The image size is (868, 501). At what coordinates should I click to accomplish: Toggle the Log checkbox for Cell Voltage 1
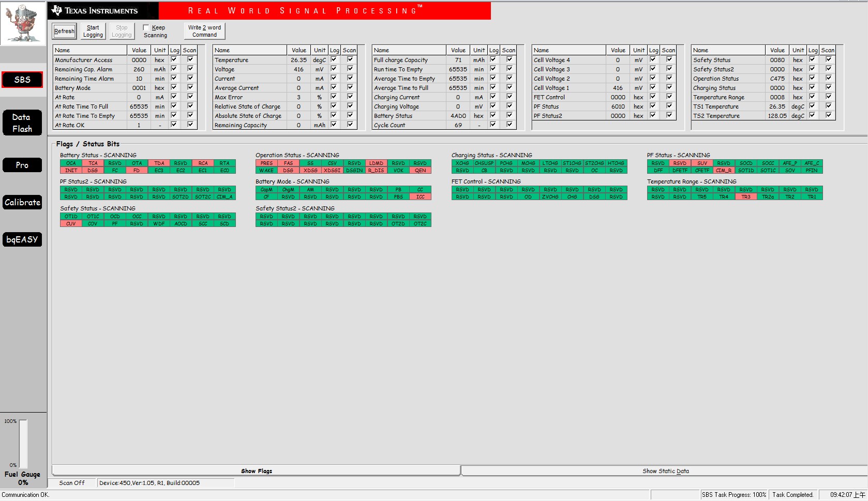click(653, 87)
